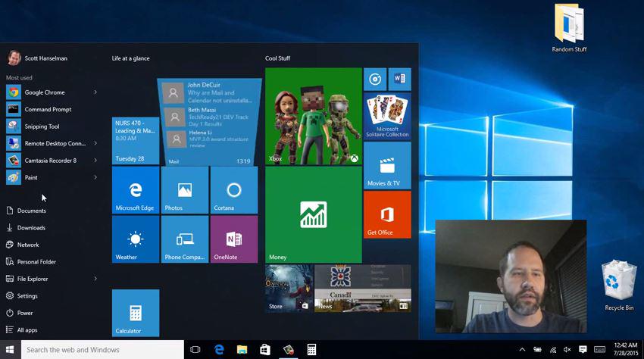Open Action Center notifications icon

coord(583,350)
